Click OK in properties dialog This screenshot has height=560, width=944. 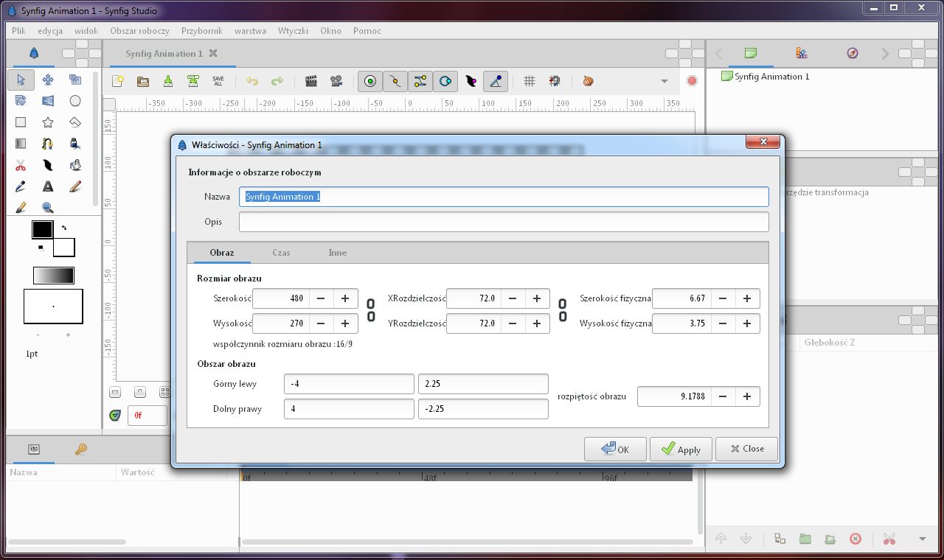tap(615, 449)
